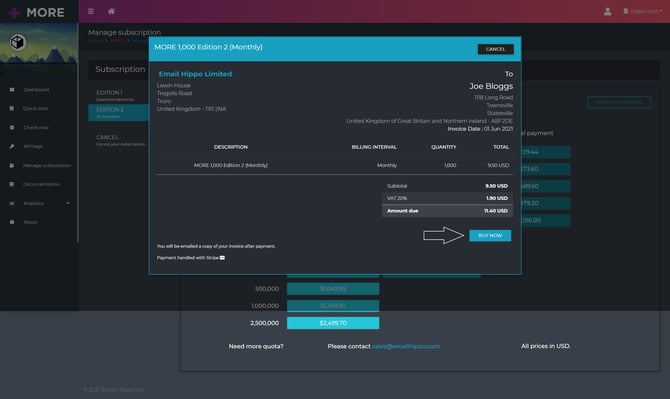Image resolution: width=670 pixels, height=399 pixels.
Task: Click the Subtotal 9.50 USD row
Action: [x=447, y=186]
